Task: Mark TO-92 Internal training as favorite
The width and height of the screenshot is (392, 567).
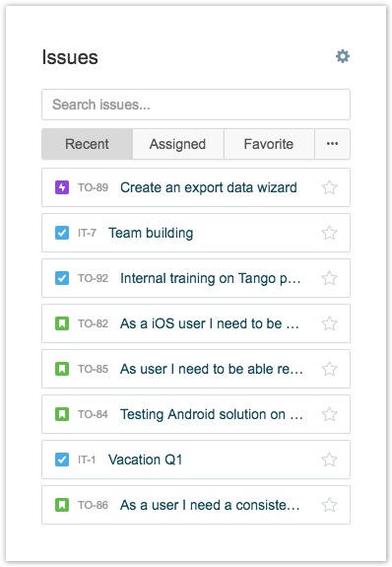Action: (x=329, y=278)
